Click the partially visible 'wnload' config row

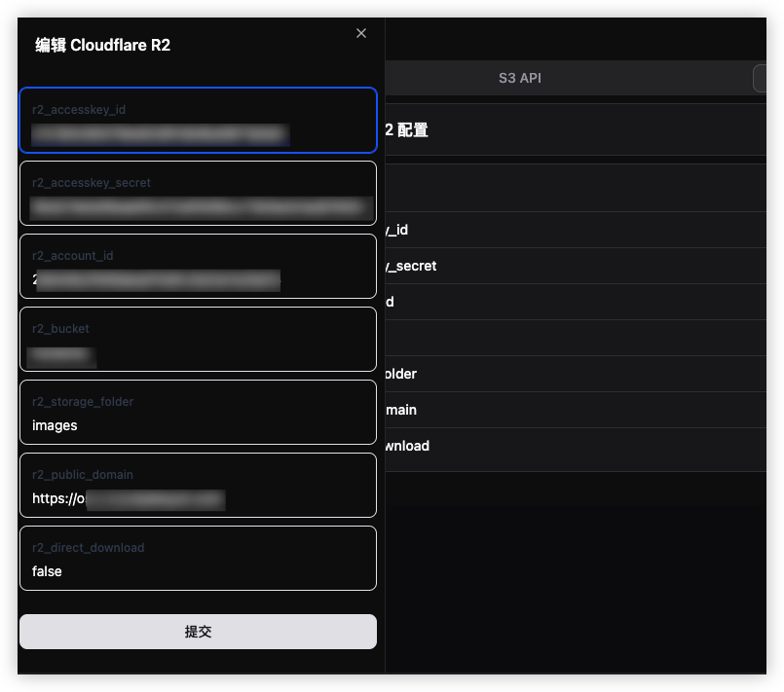point(576,446)
